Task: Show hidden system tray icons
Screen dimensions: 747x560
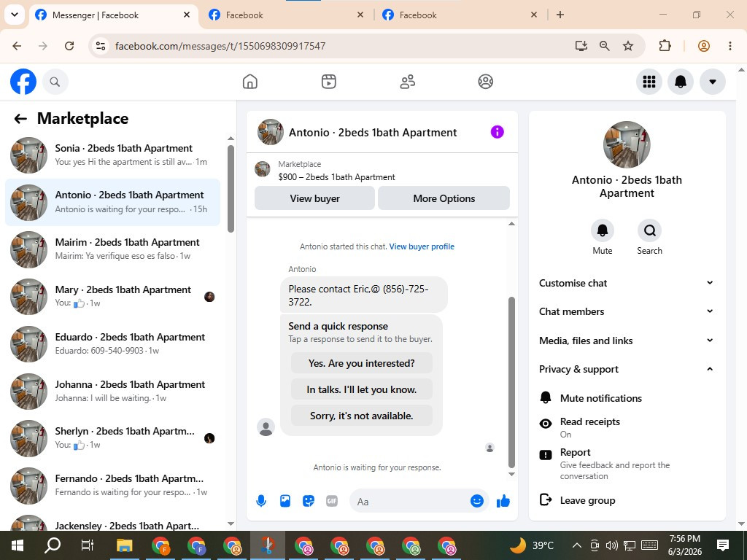Action: click(x=576, y=545)
